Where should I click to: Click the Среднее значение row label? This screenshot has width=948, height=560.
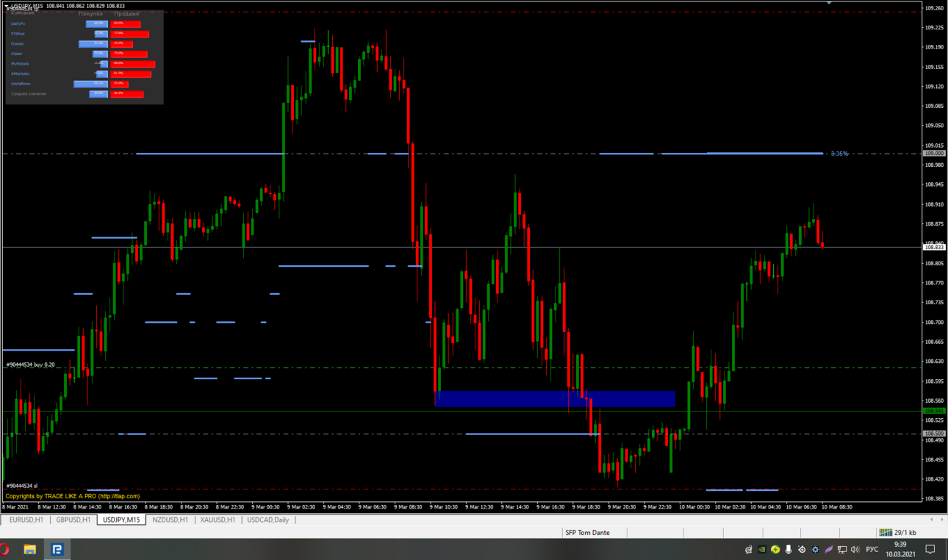click(28, 94)
